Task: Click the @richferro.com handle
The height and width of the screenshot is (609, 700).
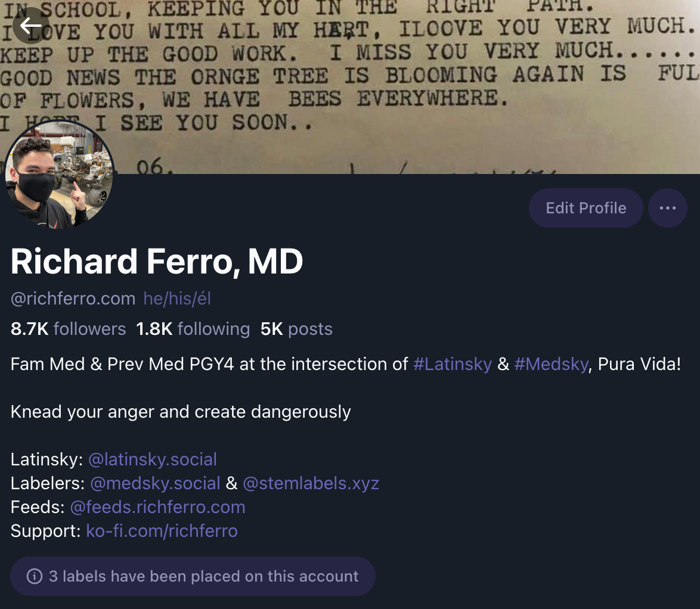Action: 73,298
